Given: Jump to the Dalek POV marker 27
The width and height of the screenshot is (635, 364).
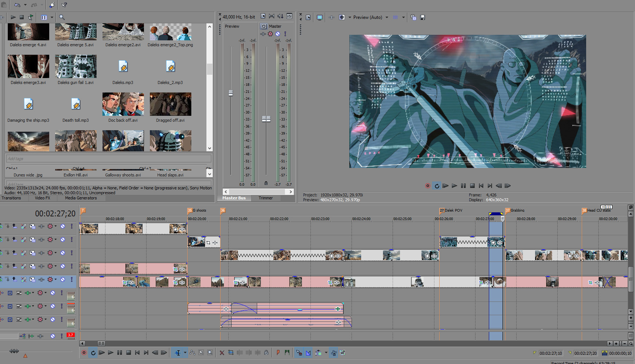Looking at the screenshot, I should (442, 210).
